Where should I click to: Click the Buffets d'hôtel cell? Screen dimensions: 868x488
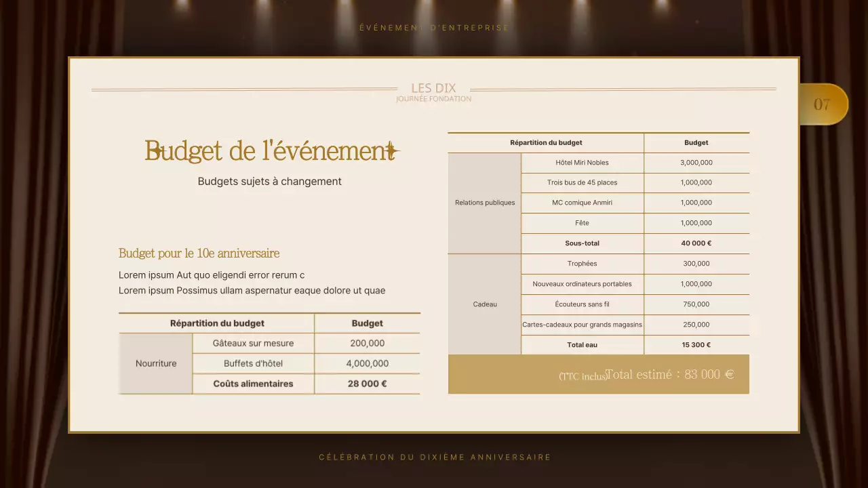253,363
